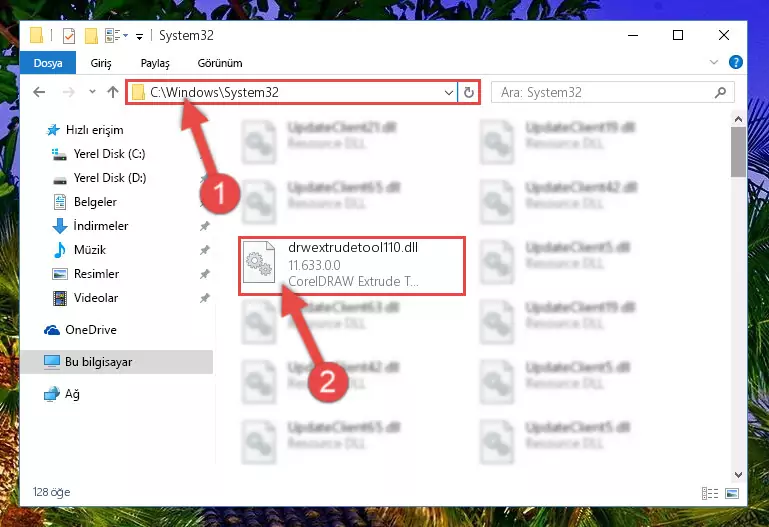
Task: Click the Back navigation arrow
Action: pyautogui.click(x=39, y=92)
